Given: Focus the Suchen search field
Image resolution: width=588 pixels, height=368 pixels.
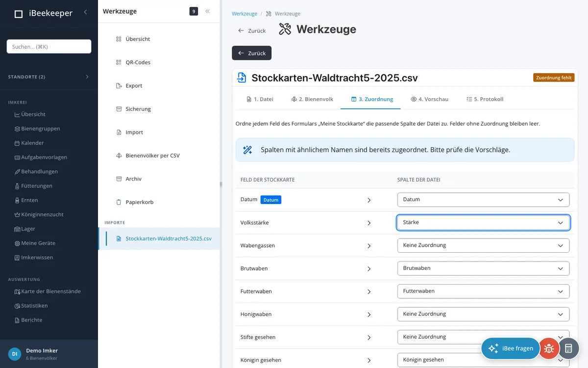Looking at the screenshot, I should pyautogui.click(x=49, y=47).
